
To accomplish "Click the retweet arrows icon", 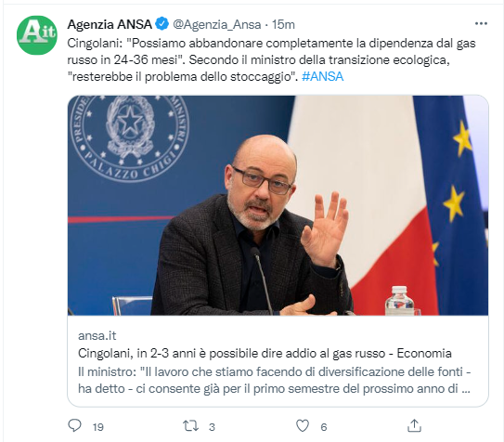I will tap(190, 426).
